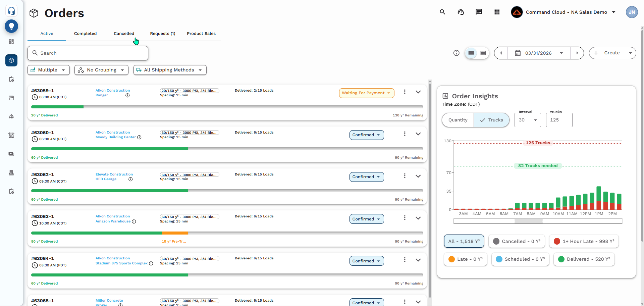The width and height of the screenshot is (644, 306).
Task: Open the dashboard grid icon in sidebar
Action: pos(11,42)
